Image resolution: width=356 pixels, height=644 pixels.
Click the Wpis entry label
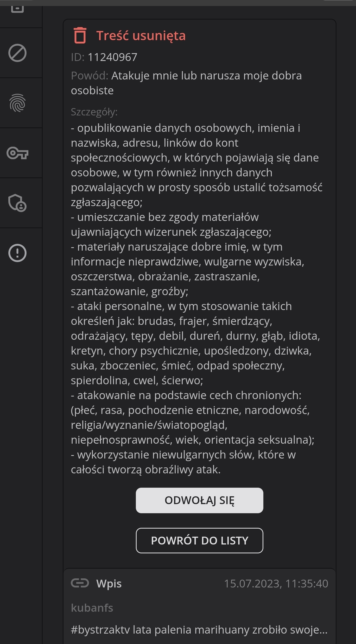pos(109,584)
